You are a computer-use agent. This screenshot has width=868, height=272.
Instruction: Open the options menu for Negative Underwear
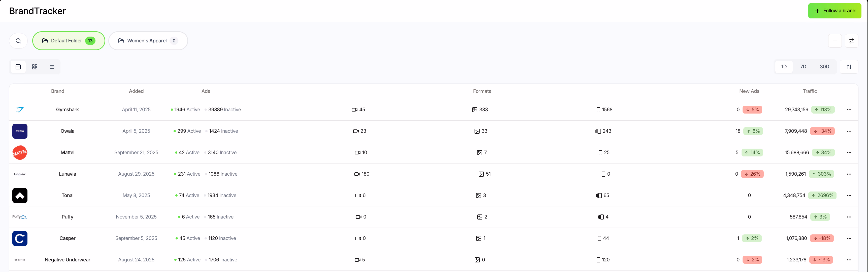[849, 260]
